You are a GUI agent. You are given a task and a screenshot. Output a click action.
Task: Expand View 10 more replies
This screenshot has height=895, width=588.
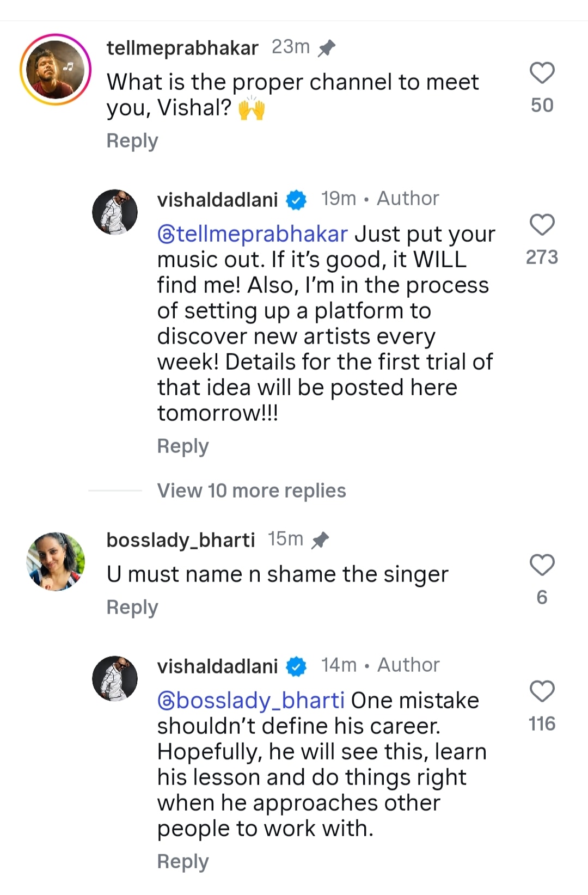[x=251, y=491]
